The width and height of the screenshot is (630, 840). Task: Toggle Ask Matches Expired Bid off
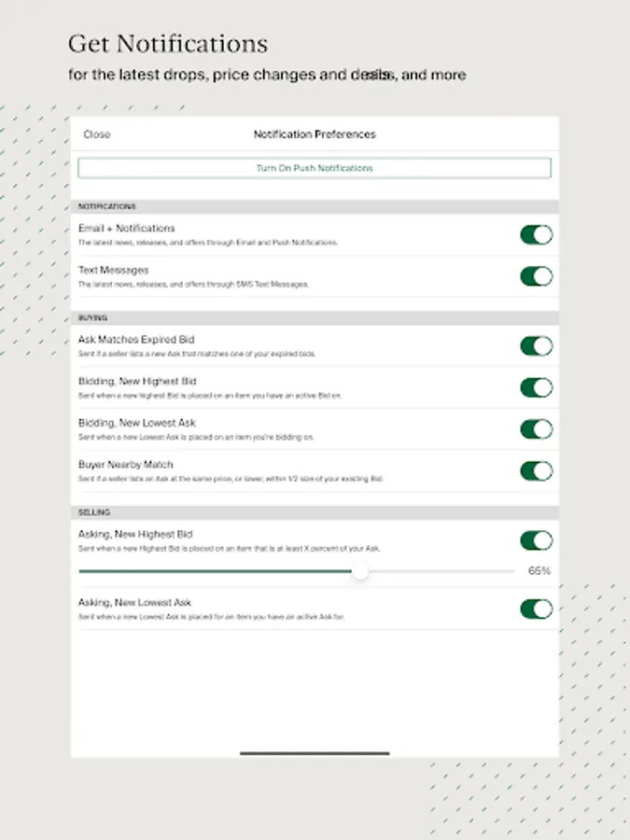pos(537,345)
